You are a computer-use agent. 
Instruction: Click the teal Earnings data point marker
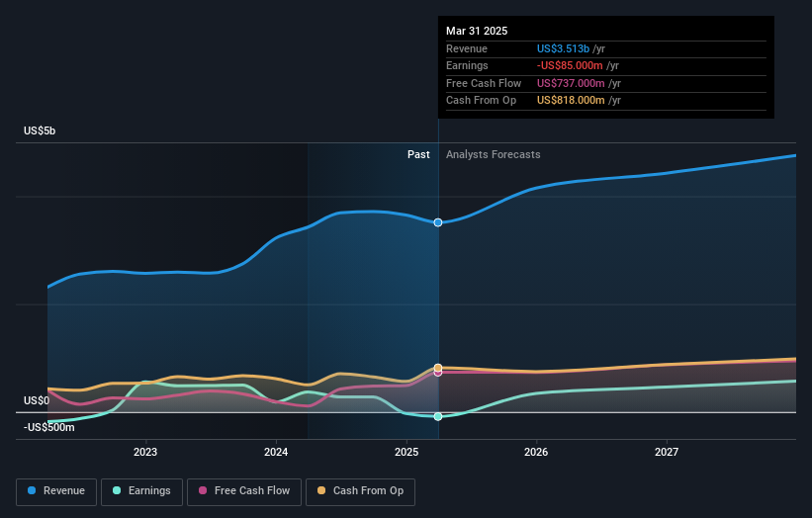[x=438, y=416]
